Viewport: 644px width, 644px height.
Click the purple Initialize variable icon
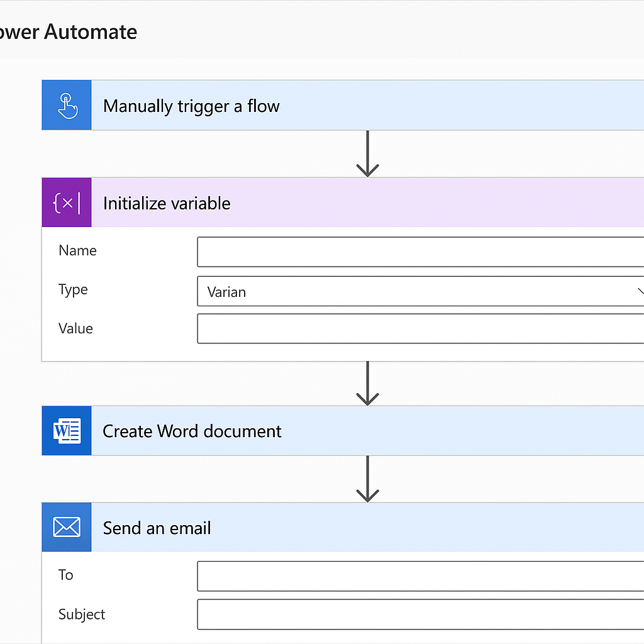coord(67,203)
